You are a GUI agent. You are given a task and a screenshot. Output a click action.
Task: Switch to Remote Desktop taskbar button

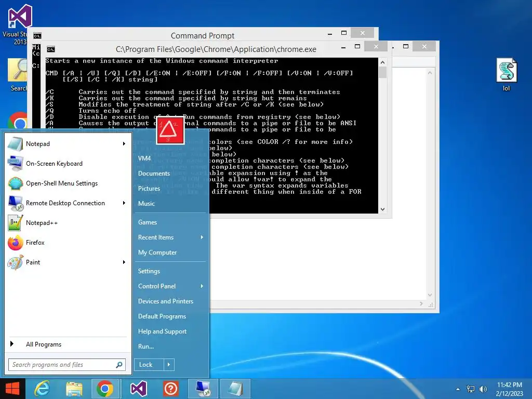[204, 389]
